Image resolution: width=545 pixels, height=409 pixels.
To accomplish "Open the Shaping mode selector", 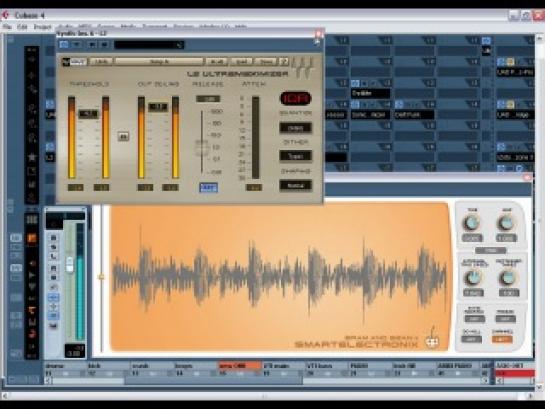I will pos(295,185).
